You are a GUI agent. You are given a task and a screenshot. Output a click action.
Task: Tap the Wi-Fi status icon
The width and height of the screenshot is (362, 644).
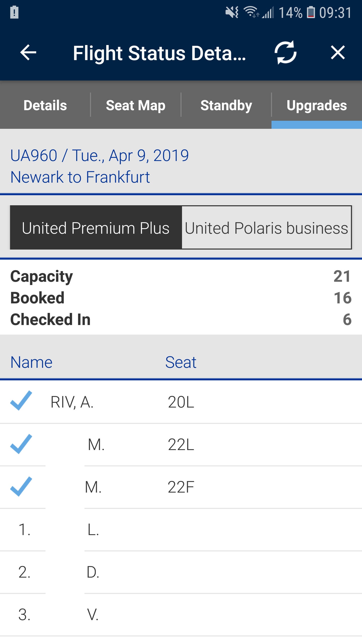point(251,12)
